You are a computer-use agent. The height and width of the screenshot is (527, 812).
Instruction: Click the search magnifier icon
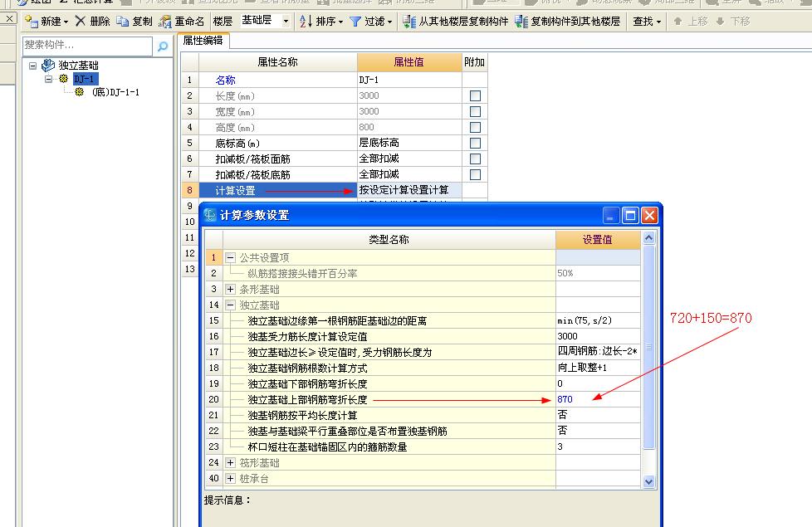tap(163, 46)
